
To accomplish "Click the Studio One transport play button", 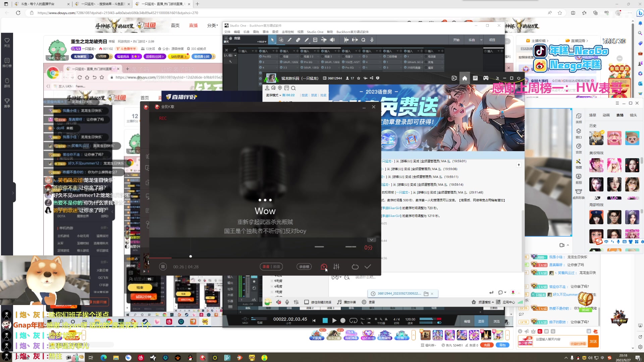I will click(334, 320).
